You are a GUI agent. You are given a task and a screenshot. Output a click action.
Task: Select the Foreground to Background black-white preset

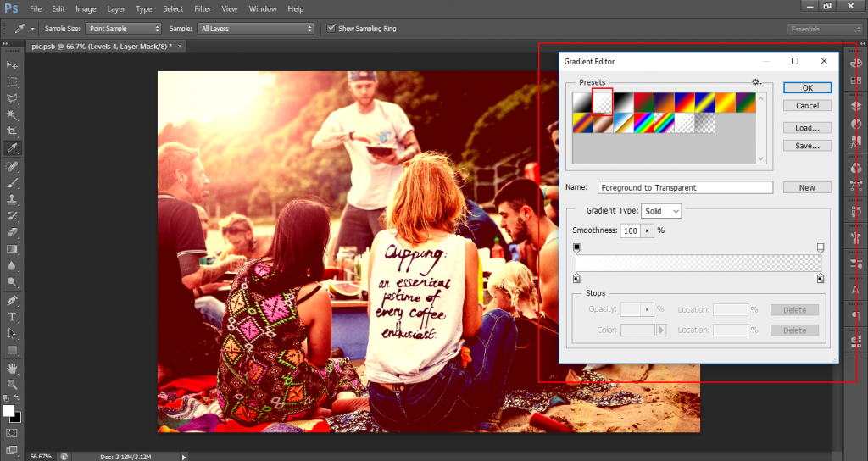pyautogui.click(x=582, y=103)
